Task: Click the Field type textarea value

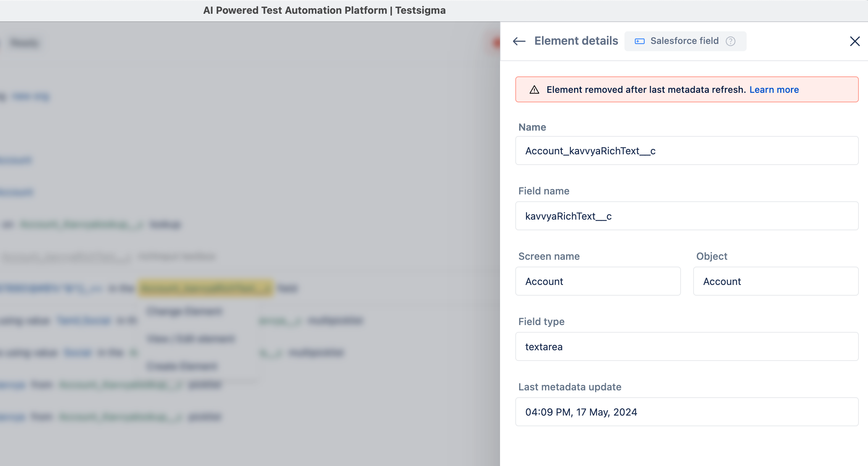Action: tap(687, 347)
